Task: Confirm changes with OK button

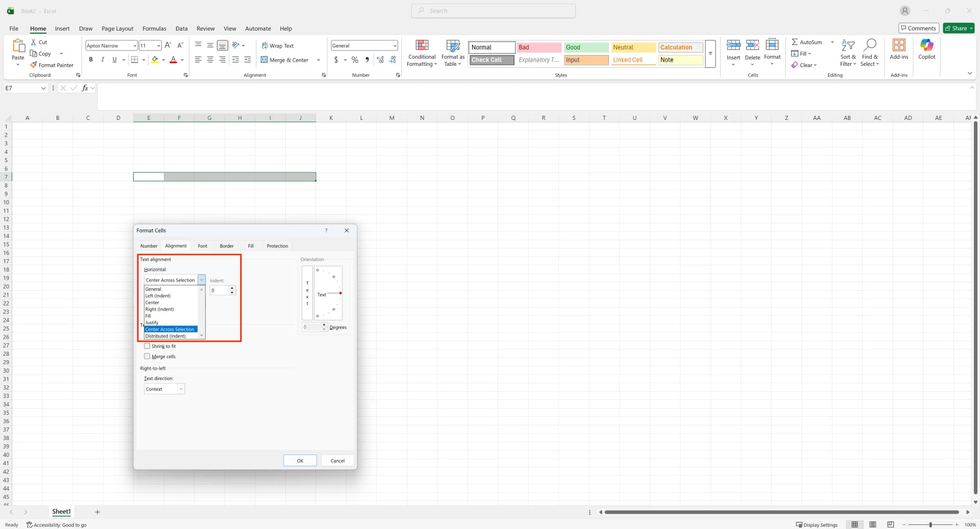Action: coord(300,460)
